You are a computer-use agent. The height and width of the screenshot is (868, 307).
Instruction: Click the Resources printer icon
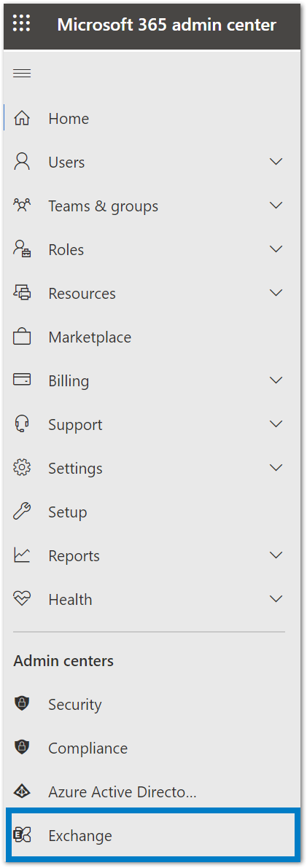coord(22,294)
